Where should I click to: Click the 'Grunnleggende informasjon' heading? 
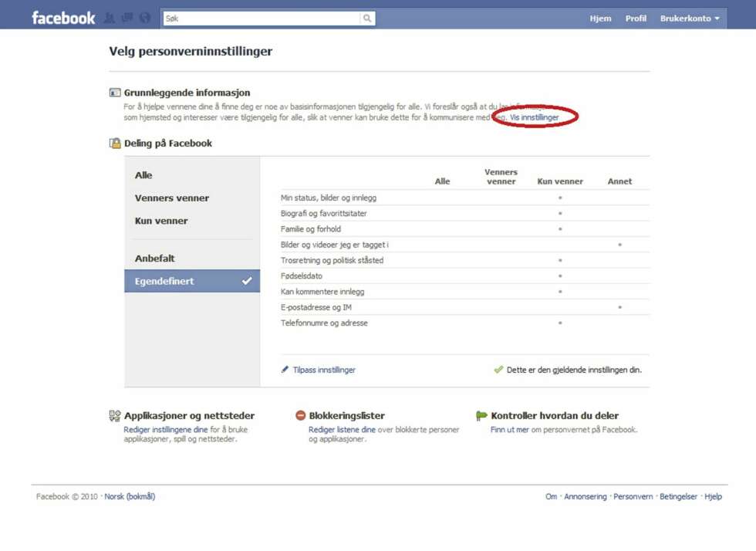click(187, 92)
